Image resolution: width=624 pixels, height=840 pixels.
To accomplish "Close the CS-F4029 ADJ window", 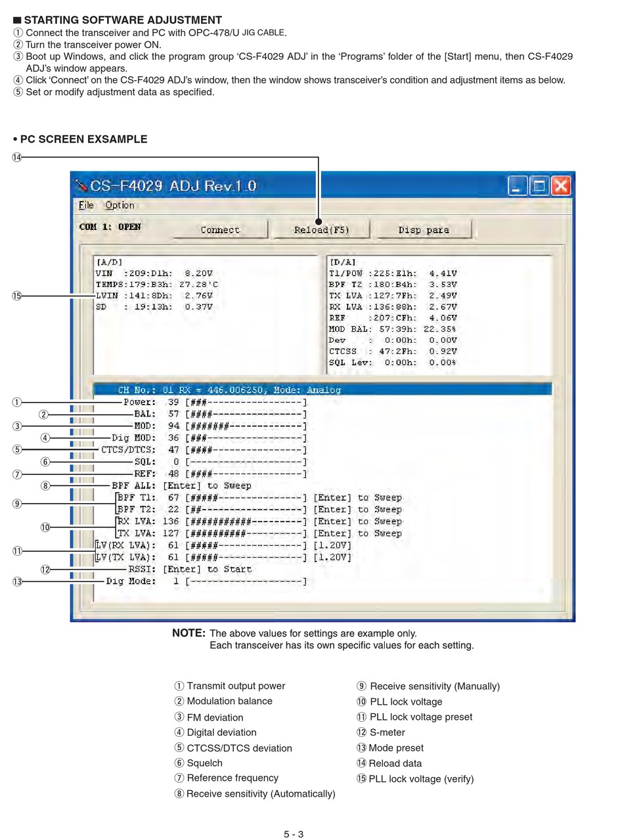I will 560,186.
